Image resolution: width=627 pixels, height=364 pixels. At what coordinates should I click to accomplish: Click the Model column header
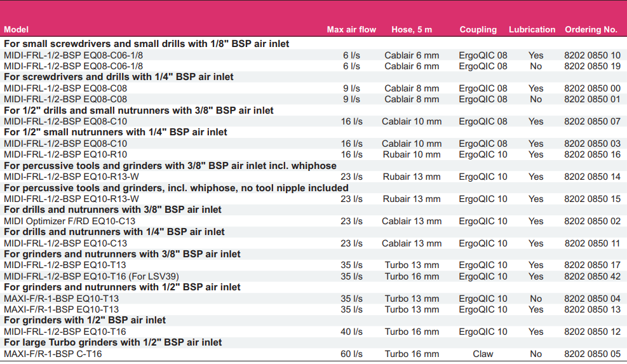[x=16, y=30]
